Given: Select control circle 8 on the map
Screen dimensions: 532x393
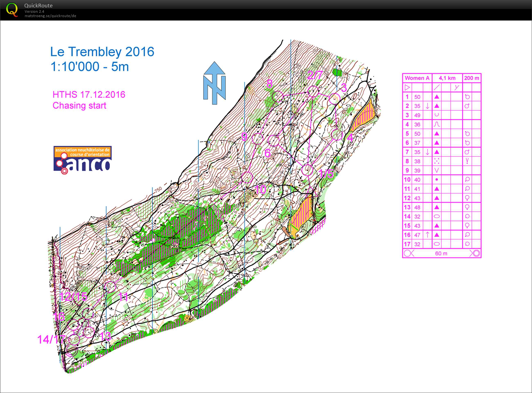Looking at the screenshot, I should pyautogui.click(x=278, y=97).
